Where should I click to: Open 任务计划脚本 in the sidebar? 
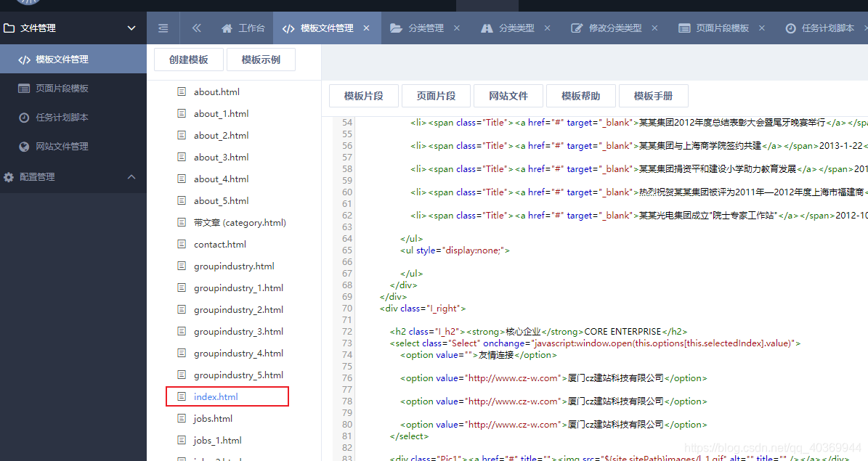click(x=73, y=118)
